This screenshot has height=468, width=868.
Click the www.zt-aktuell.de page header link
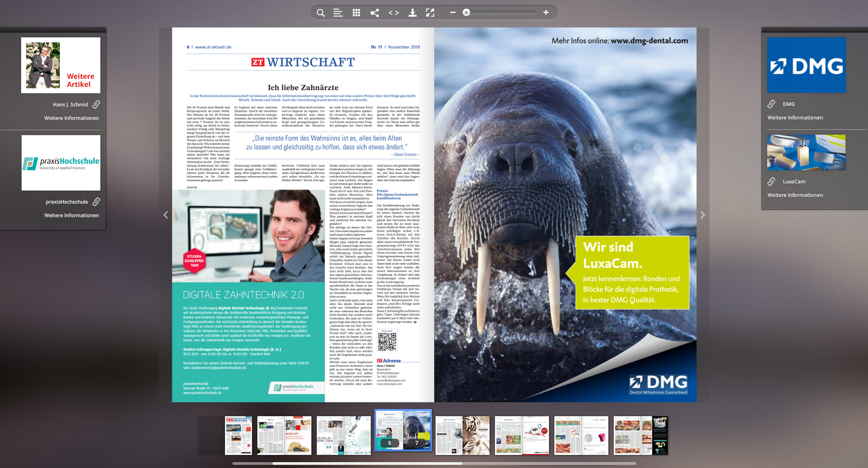coord(213,47)
